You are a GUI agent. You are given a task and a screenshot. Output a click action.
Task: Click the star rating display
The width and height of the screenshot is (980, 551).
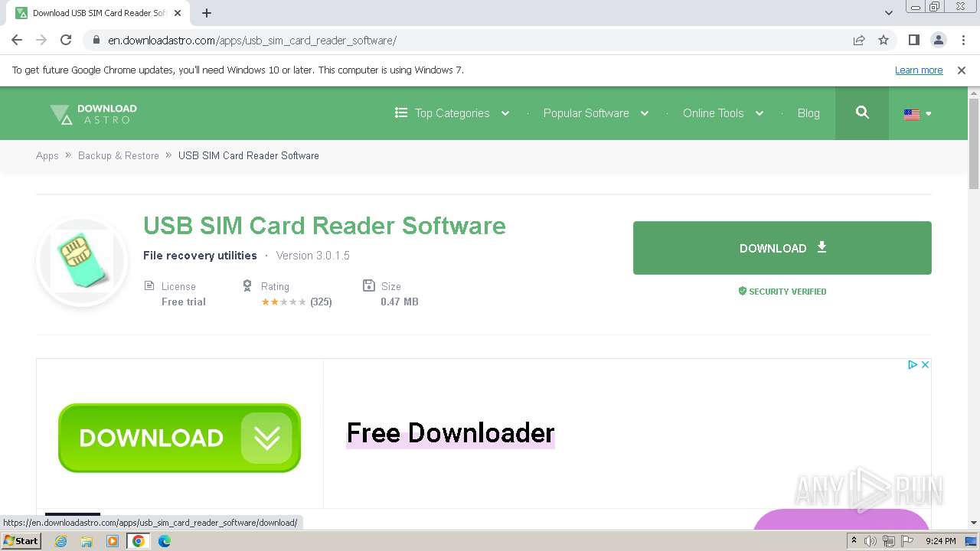pos(284,302)
